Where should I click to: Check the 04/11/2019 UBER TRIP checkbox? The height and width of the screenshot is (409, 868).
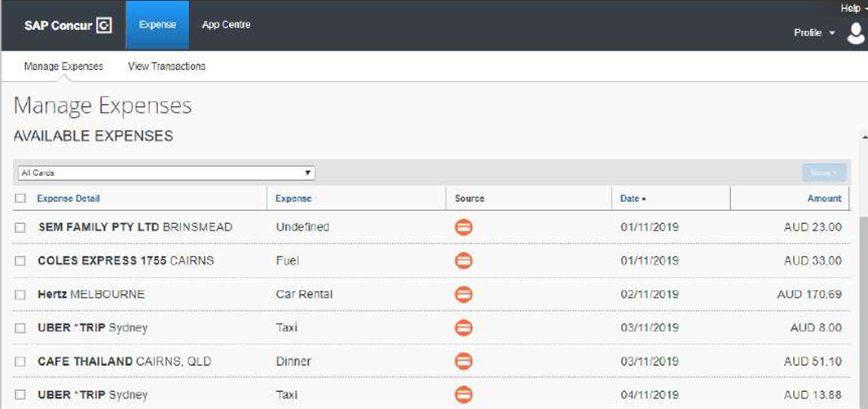[x=20, y=395]
